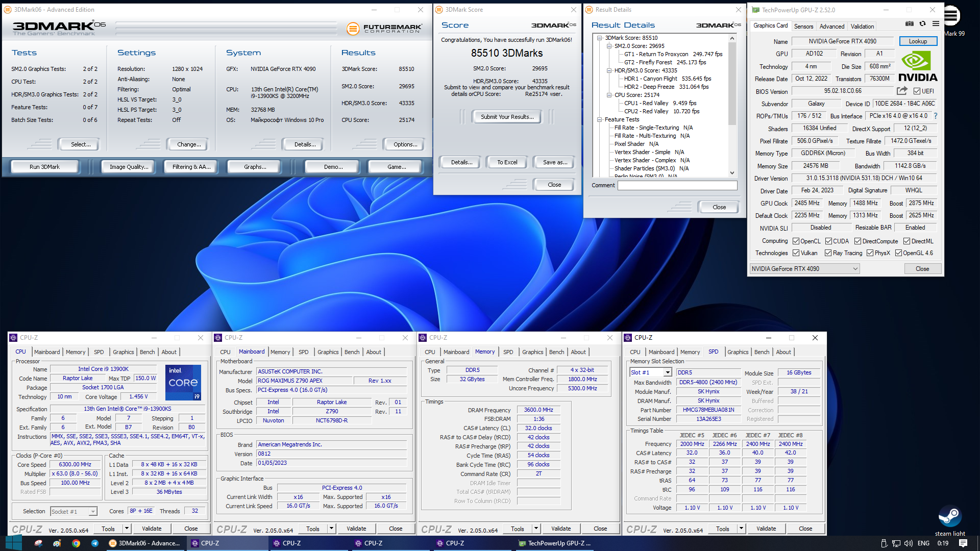Click the scroll up arrow in Result Details
This screenshot has width=980, height=551.
(x=731, y=38)
